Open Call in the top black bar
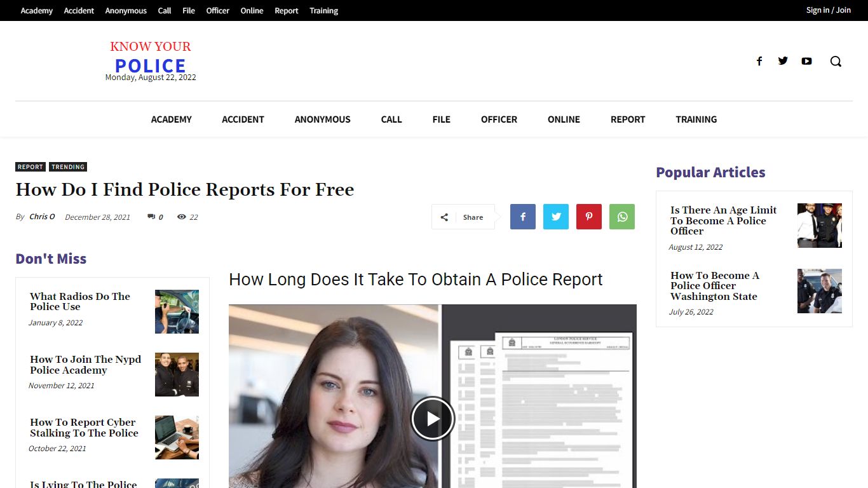Viewport: 868px width, 488px height. (x=165, y=10)
